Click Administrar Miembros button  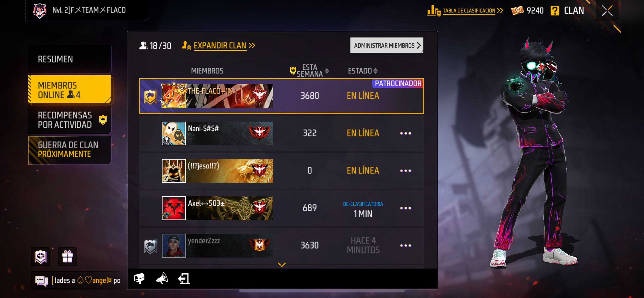(387, 45)
